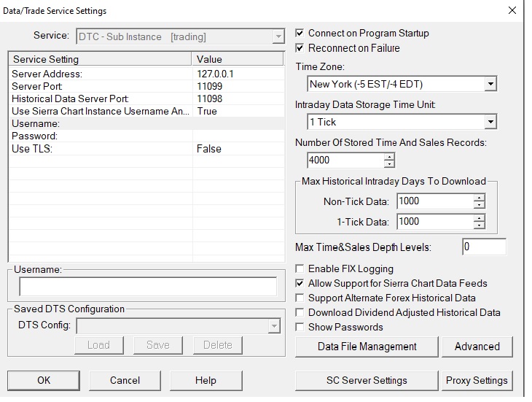Click the OK button

44,380
